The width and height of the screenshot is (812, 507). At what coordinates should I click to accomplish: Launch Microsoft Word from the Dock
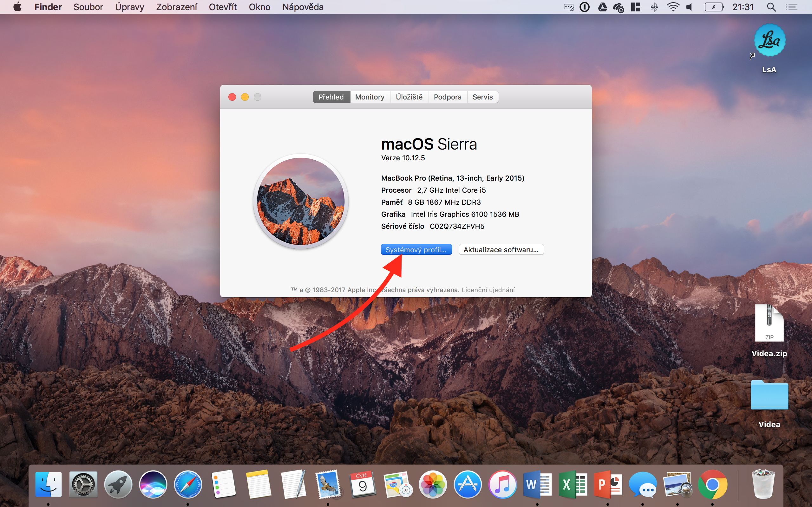click(x=537, y=485)
